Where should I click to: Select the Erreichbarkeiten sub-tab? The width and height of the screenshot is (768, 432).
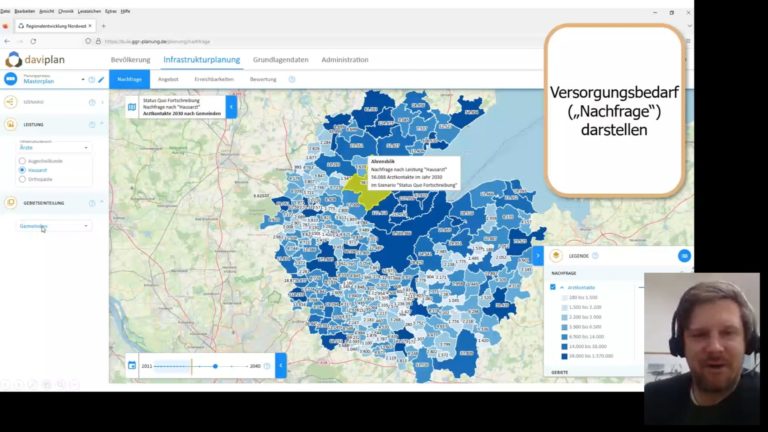tap(214, 79)
